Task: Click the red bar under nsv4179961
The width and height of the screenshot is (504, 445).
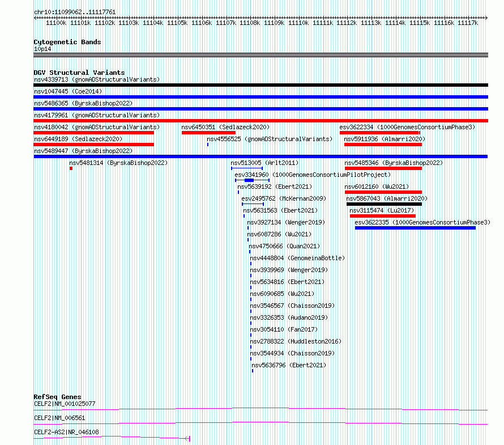Action: tap(260, 121)
